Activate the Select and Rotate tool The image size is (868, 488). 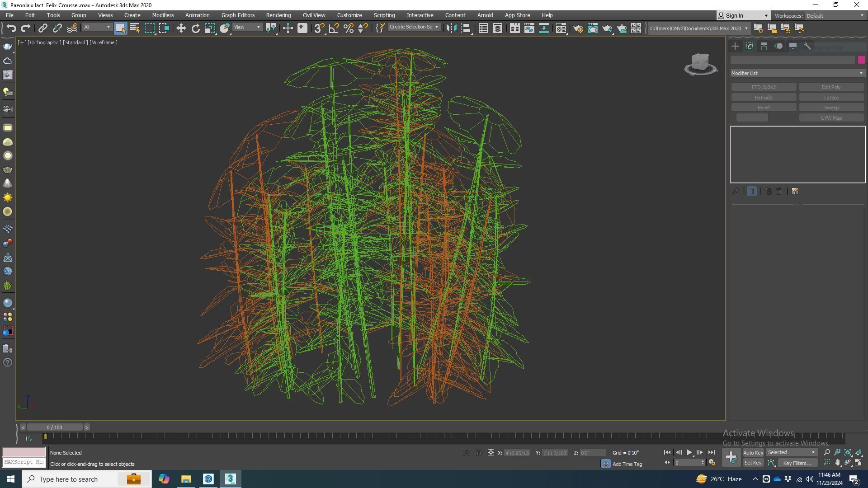[195, 28]
